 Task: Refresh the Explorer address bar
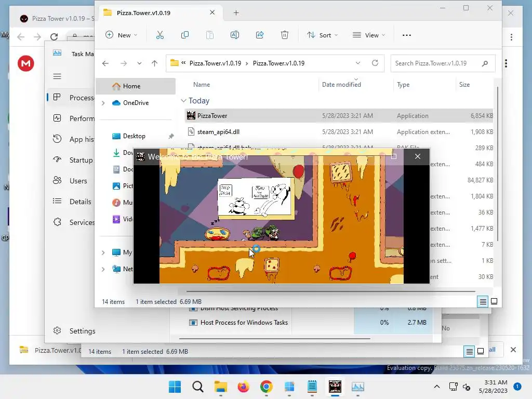375,63
